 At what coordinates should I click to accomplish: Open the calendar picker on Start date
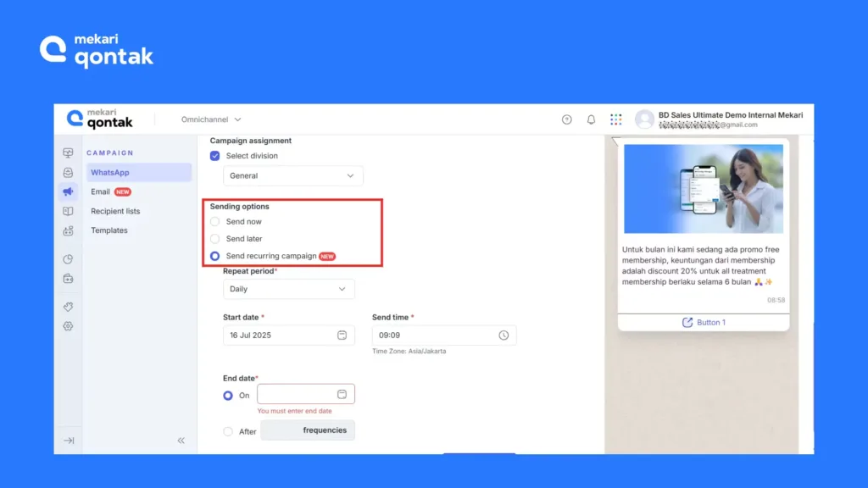tap(342, 335)
